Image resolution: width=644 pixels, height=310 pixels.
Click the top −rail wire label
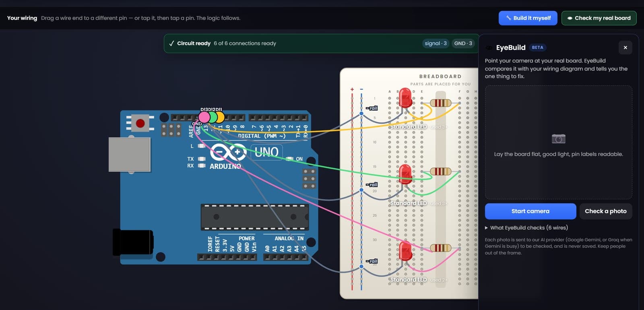[x=372, y=108]
